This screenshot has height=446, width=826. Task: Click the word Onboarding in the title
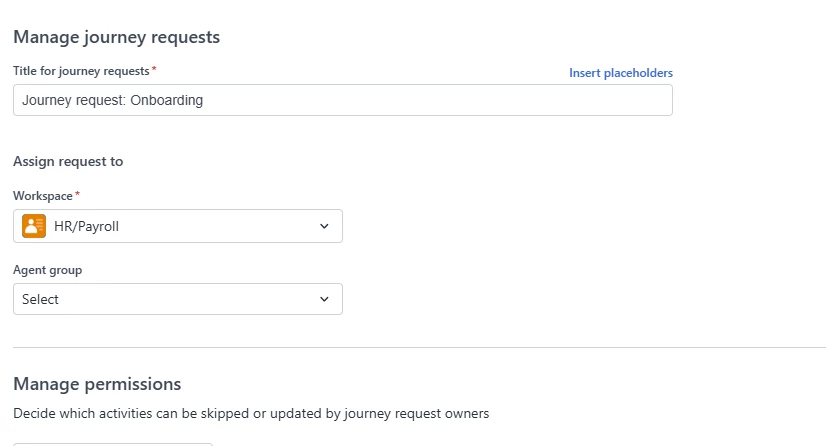pyautogui.click(x=167, y=100)
